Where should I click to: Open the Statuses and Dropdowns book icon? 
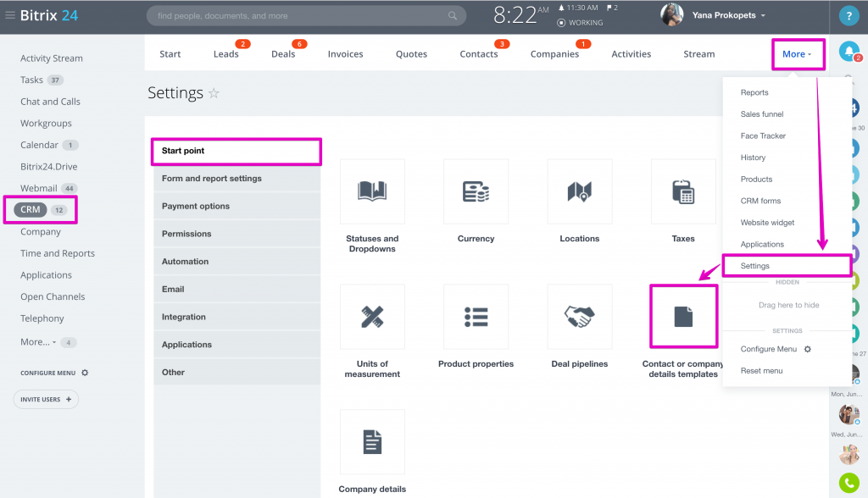372,191
